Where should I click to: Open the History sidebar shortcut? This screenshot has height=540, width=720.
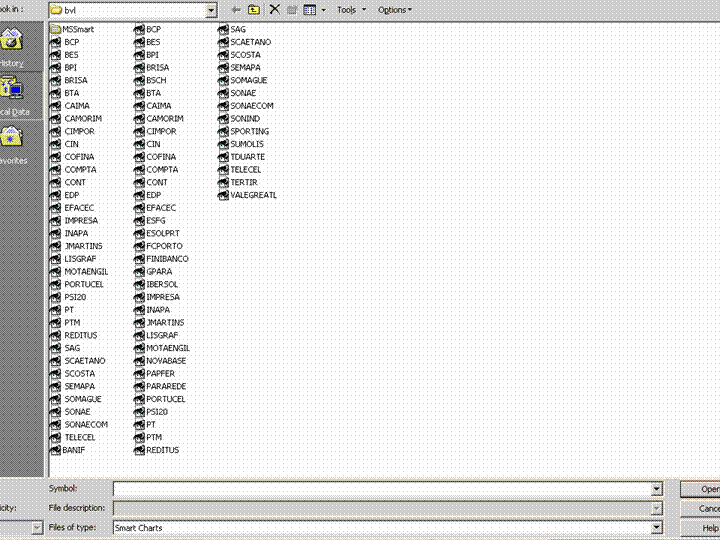click(12, 47)
